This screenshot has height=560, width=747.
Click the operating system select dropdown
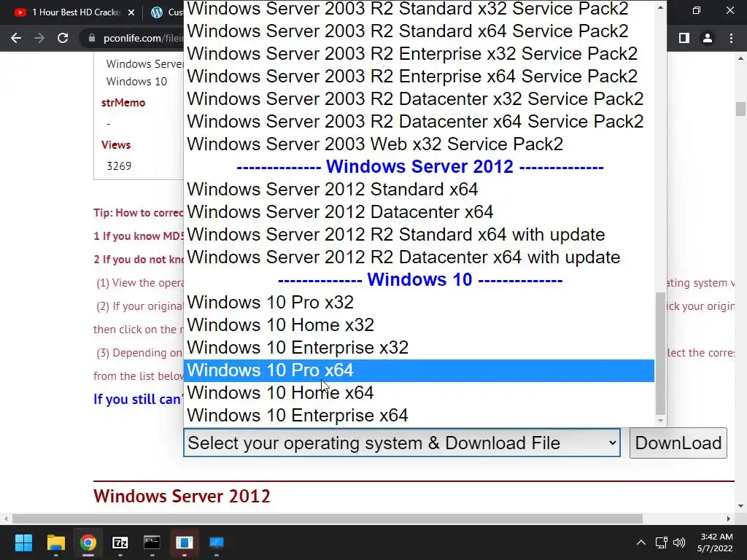[402, 443]
